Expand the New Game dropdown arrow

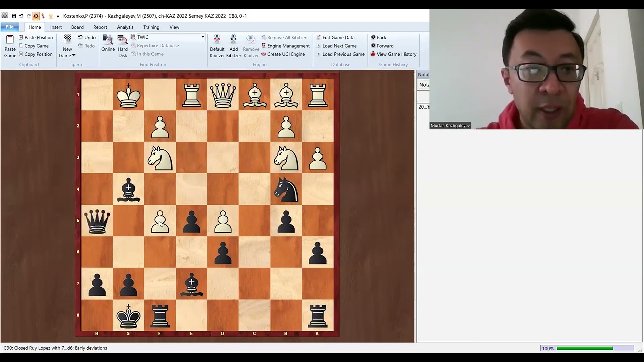(x=73, y=55)
